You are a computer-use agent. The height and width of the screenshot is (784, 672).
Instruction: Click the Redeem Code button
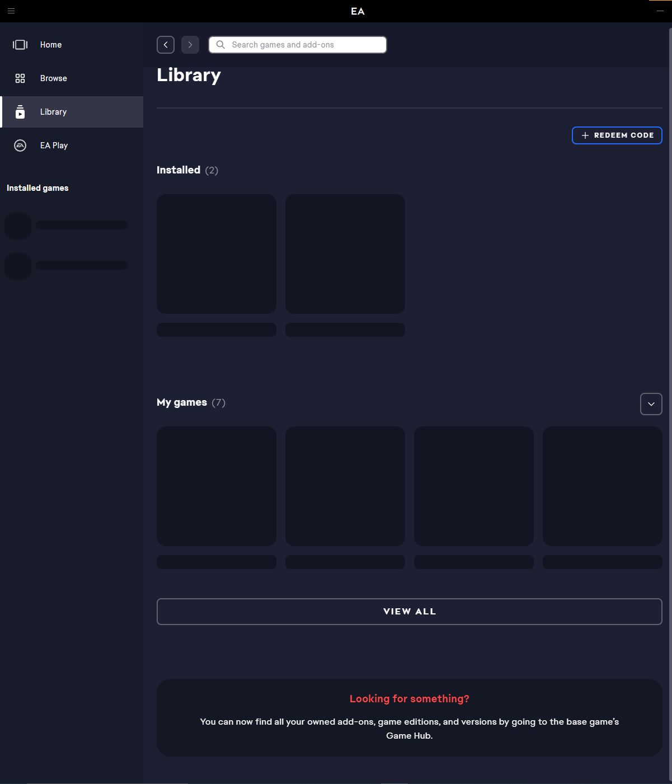617,135
